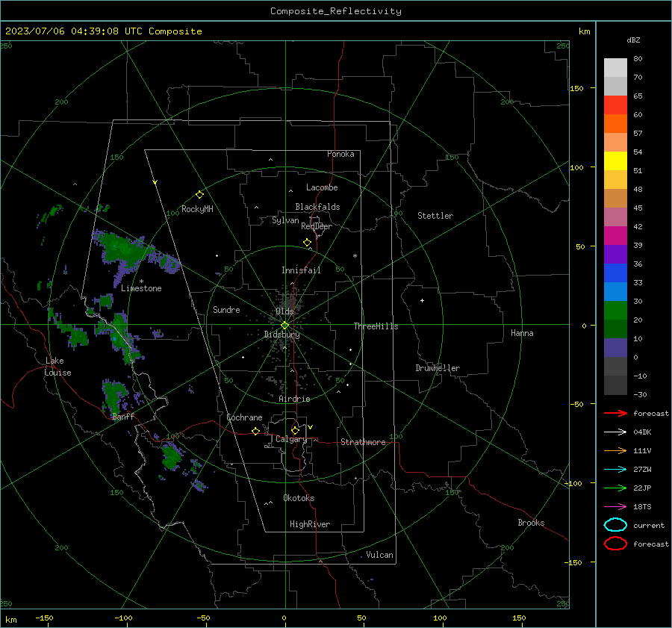Click the Banff label
The width and height of the screenshot is (672, 628).
(123, 417)
